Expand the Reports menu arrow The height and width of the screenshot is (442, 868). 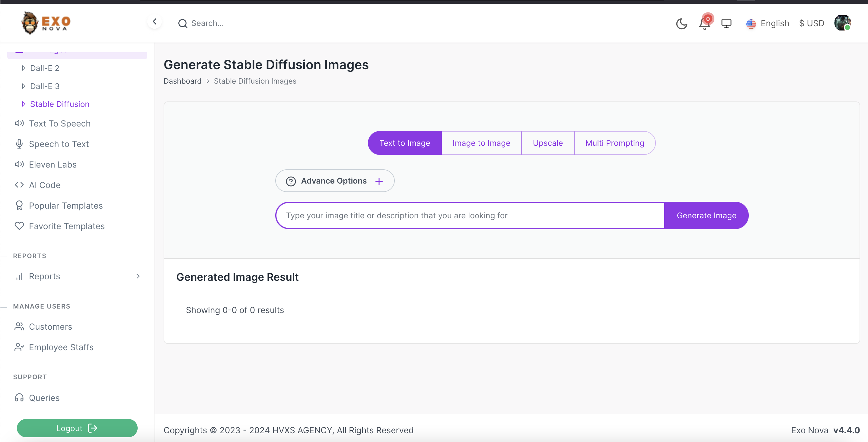138,276
